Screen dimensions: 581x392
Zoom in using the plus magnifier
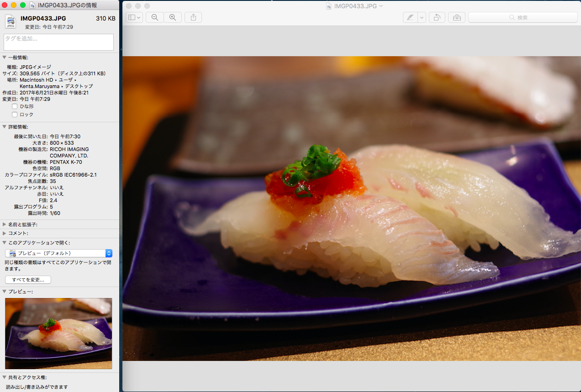[173, 17]
